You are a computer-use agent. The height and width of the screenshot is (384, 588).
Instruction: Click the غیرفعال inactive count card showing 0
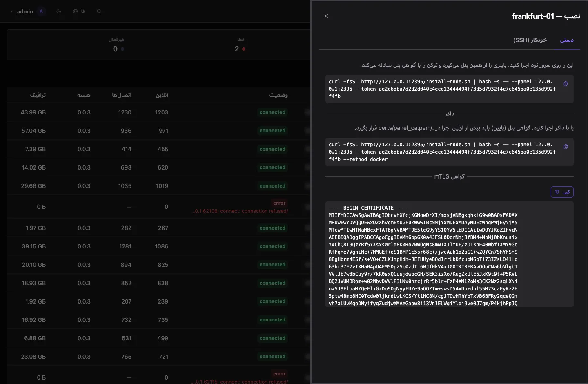click(x=116, y=45)
